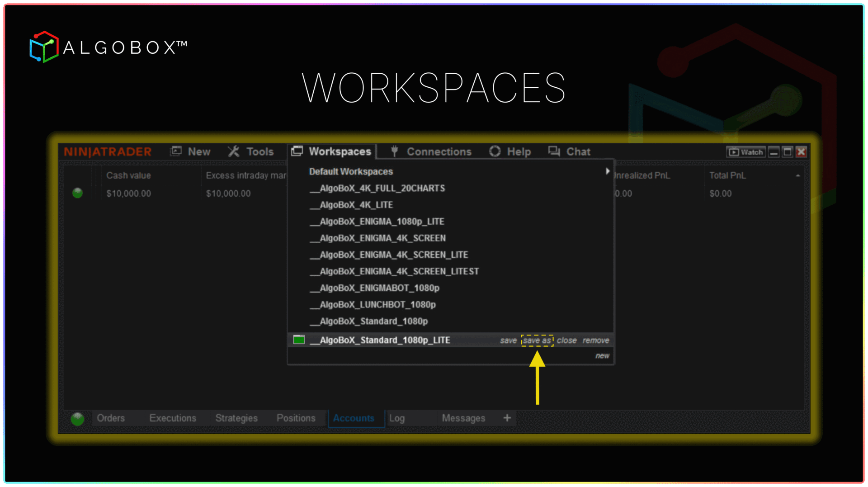Click 'remove' next to the active workspace

(595, 340)
